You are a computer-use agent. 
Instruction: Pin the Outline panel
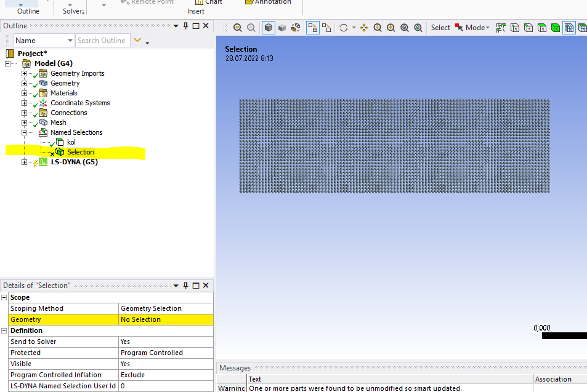[x=185, y=26]
